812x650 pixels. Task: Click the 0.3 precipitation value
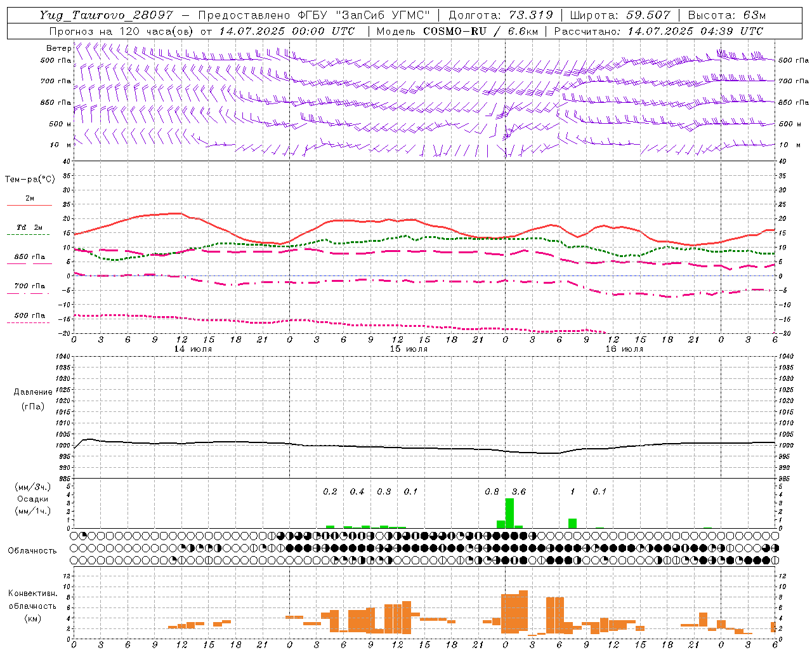[x=384, y=492]
